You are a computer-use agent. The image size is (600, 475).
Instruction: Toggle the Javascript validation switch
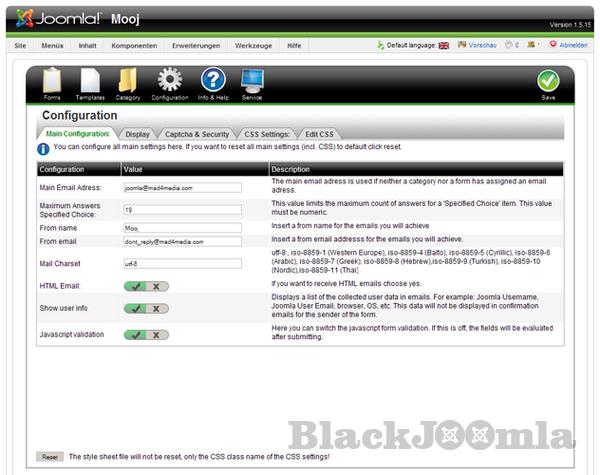tap(147, 334)
